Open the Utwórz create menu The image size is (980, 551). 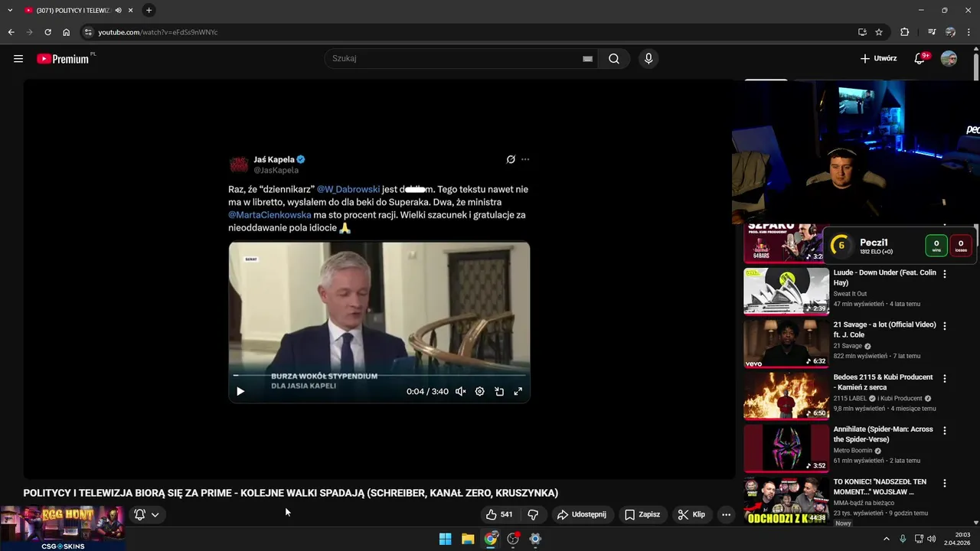(878, 58)
